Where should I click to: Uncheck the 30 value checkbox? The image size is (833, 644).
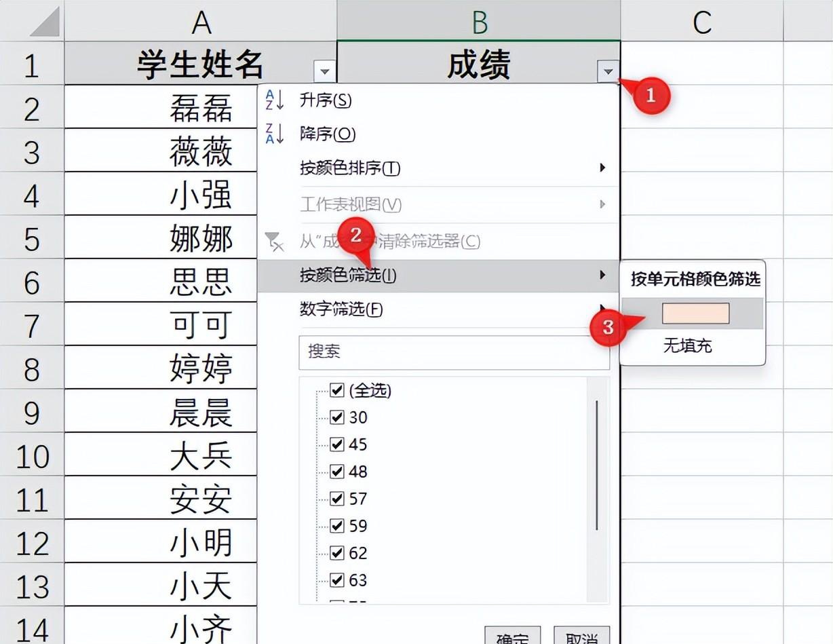pyautogui.click(x=337, y=417)
